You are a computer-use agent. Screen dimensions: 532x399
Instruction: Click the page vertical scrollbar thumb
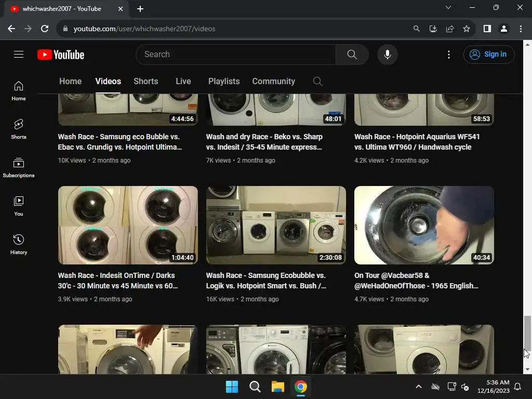coord(527,333)
